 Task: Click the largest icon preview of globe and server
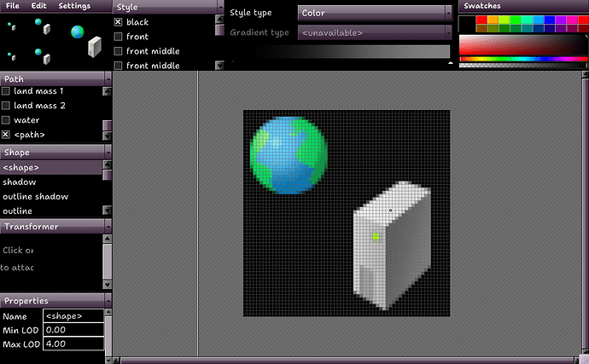coord(85,41)
